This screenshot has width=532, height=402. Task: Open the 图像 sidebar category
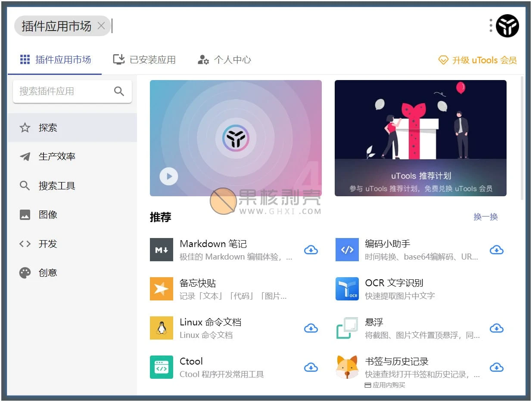(47, 214)
